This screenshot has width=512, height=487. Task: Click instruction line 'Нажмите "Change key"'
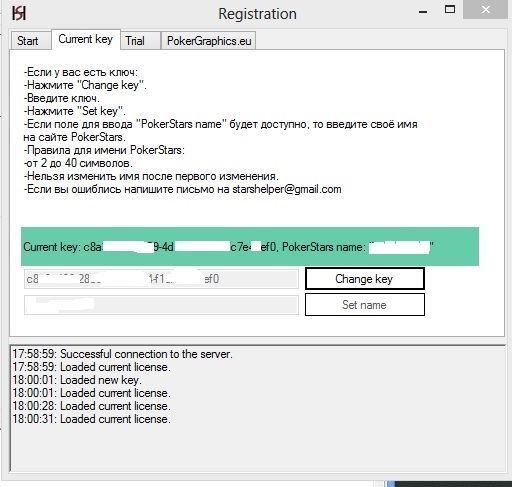pos(85,85)
